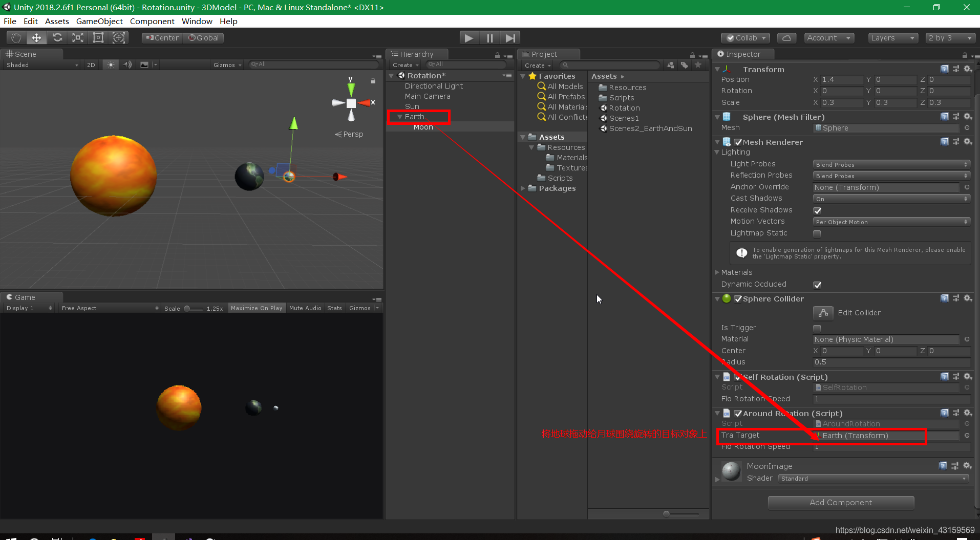
Task: Open the Motion Vectors dropdown
Action: point(891,221)
